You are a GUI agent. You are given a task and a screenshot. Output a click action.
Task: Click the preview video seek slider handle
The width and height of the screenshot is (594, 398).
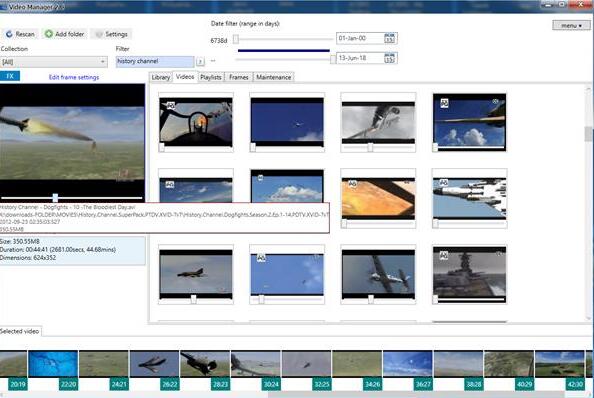click(55, 197)
